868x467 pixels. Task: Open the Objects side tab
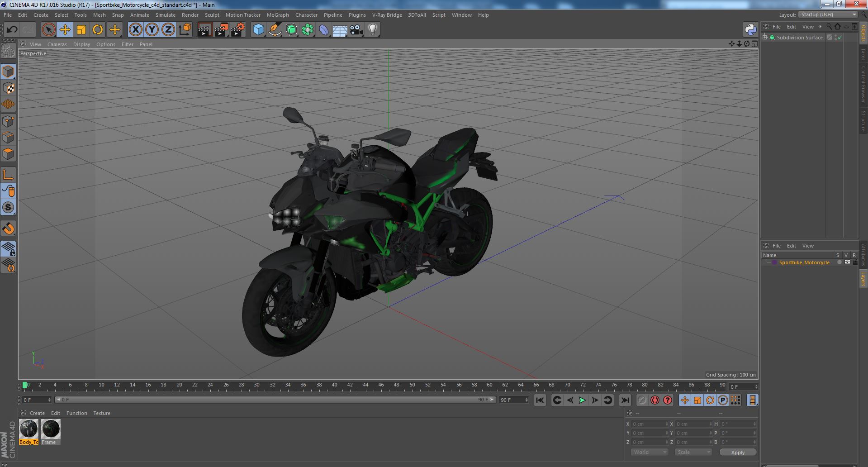pyautogui.click(x=863, y=33)
